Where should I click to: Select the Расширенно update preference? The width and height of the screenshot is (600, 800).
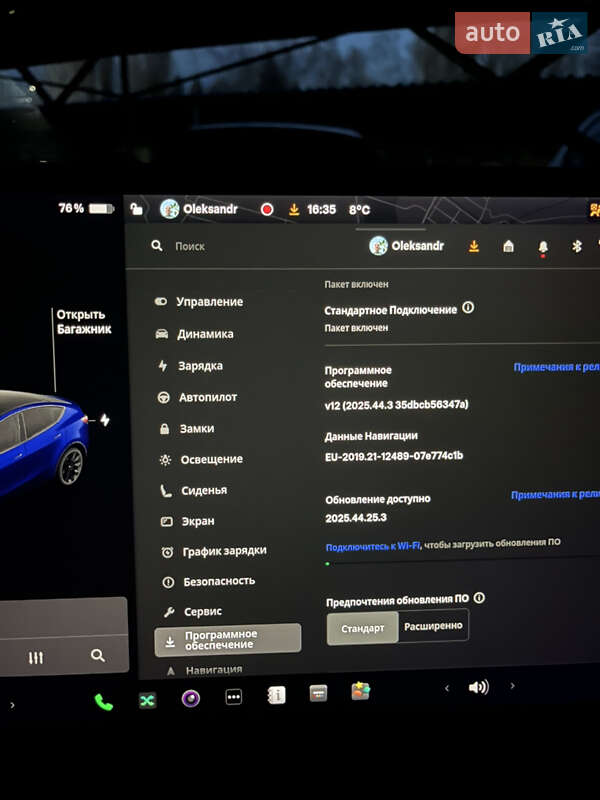pos(433,626)
